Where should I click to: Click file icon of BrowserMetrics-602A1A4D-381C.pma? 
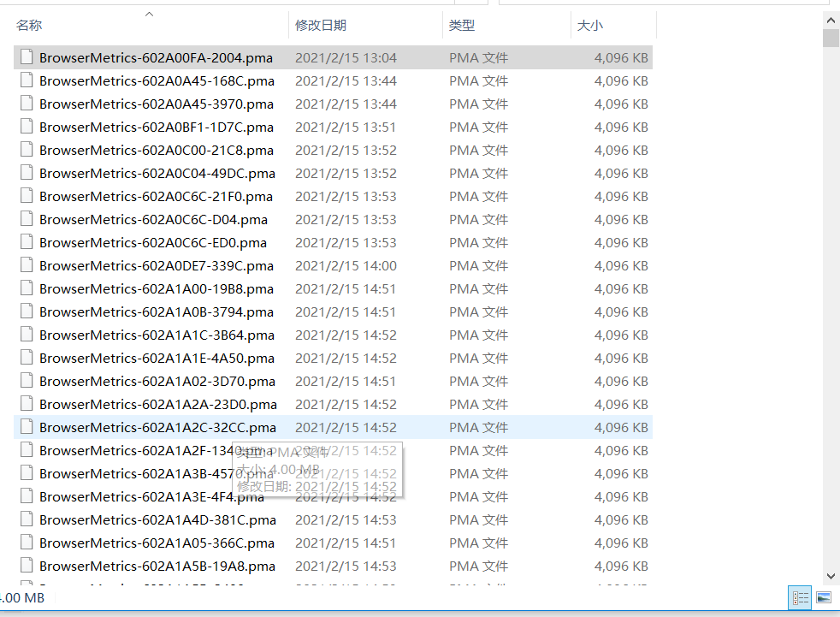pyautogui.click(x=26, y=519)
